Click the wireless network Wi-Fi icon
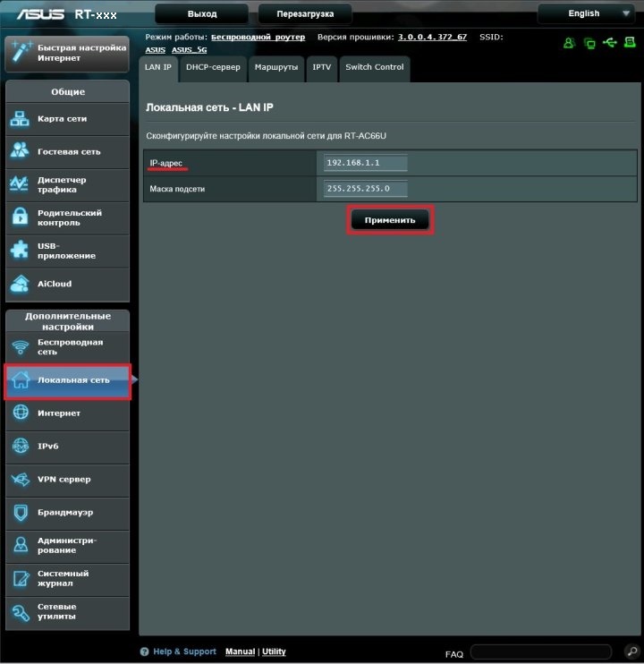The width and height of the screenshot is (644, 664). tap(20, 347)
